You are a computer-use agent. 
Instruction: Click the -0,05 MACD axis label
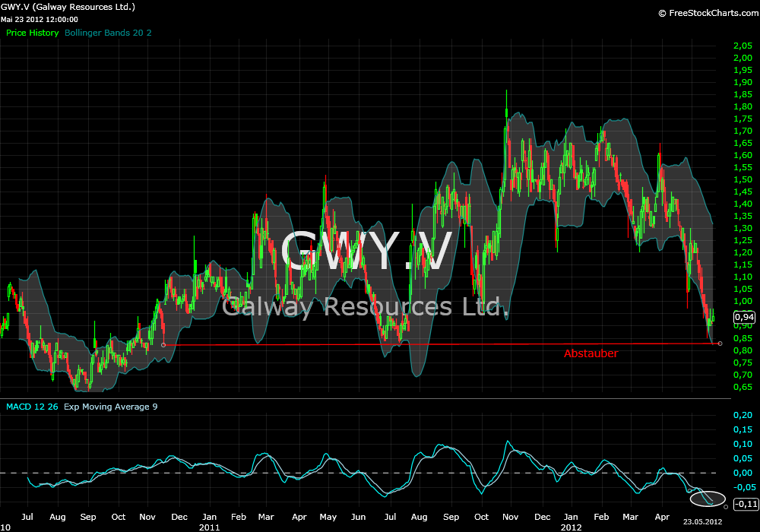743,487
